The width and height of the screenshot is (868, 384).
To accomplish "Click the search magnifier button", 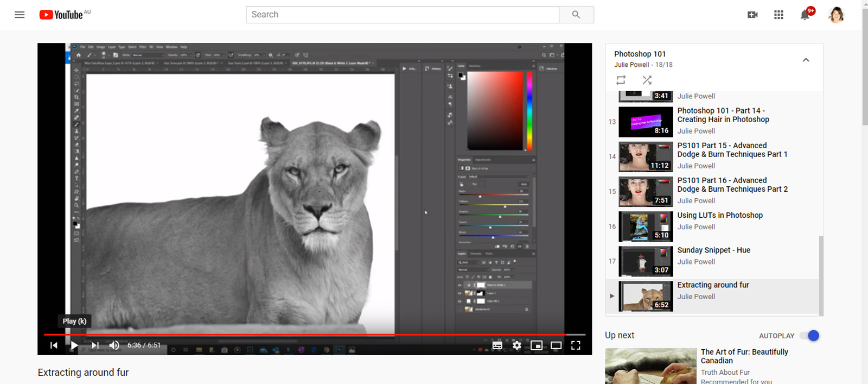I will tap(576, 15).
